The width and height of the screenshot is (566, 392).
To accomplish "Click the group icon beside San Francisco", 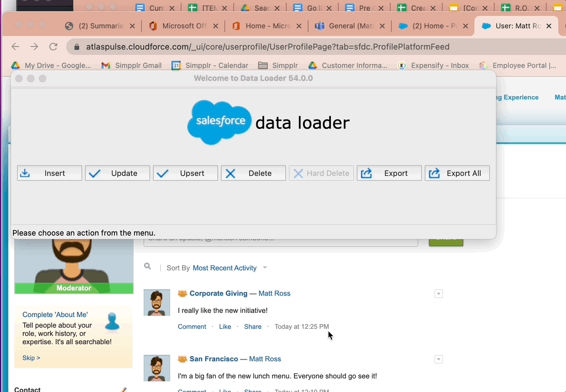I will pos(183,359).
